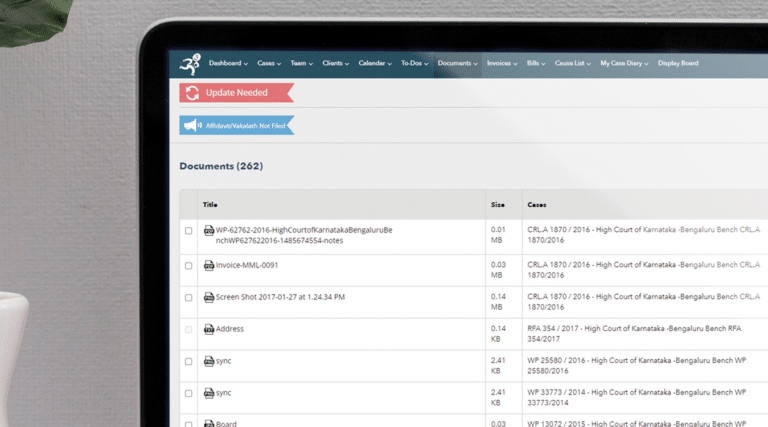Image resolution: width=768 pixels, height=427 pixels.
Task: Click file icon beside WP-62762-2016 document
Action: (x=209, y=230)
